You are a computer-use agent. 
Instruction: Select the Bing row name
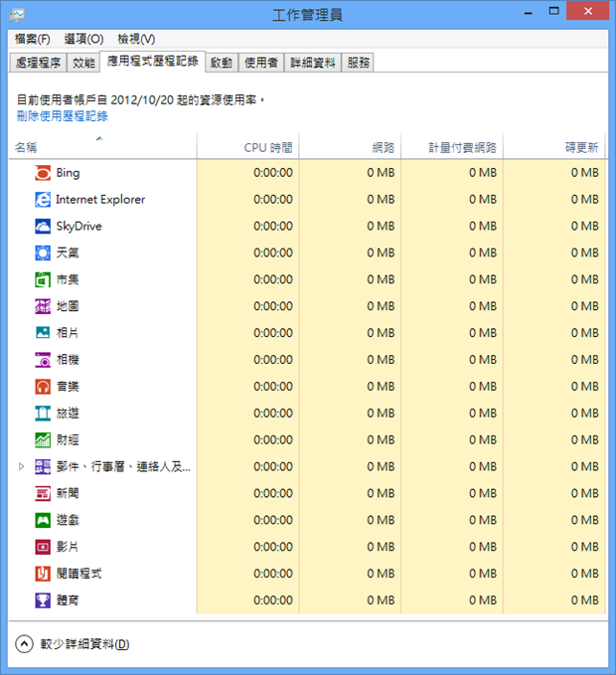pos(68,173)
